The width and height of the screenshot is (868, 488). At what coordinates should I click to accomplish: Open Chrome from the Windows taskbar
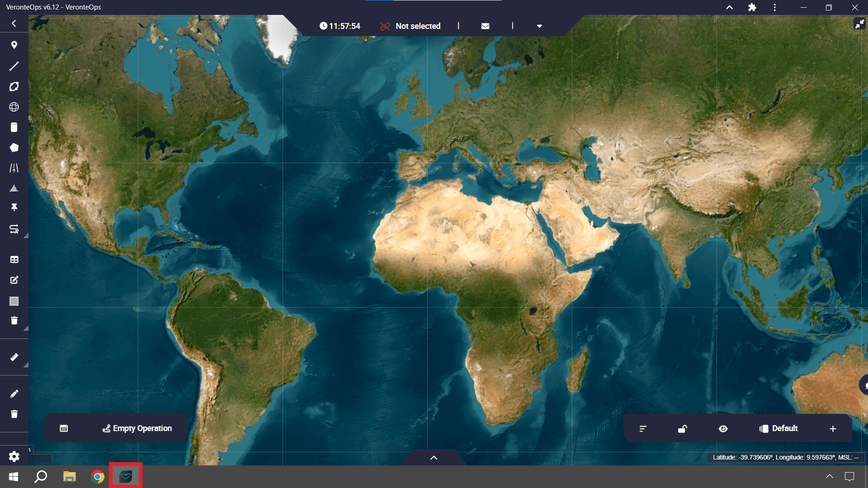pyautogui.click(x=97, y=477)
